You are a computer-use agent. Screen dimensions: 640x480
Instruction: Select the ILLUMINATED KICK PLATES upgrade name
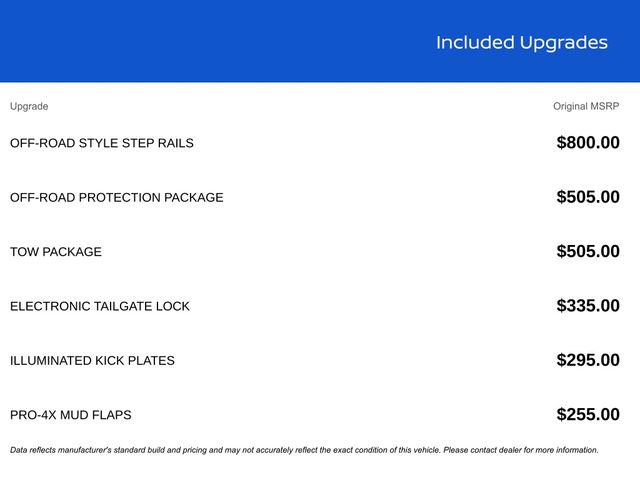[92, 360]
